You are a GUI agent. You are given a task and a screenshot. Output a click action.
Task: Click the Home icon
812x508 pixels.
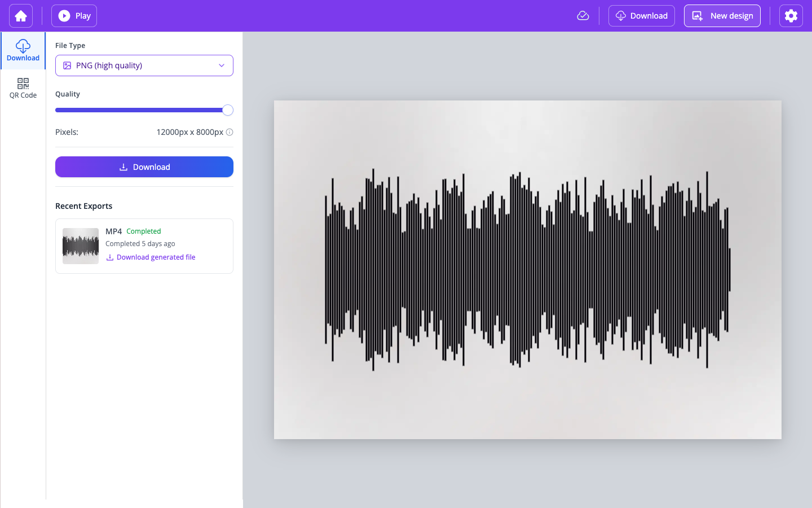click(x=20, y=15)
